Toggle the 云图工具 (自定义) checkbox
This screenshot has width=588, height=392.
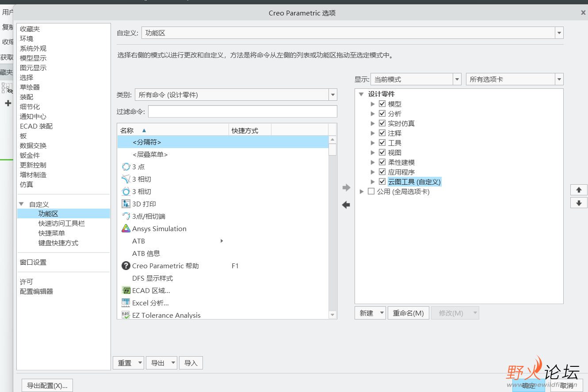(382, 182)
